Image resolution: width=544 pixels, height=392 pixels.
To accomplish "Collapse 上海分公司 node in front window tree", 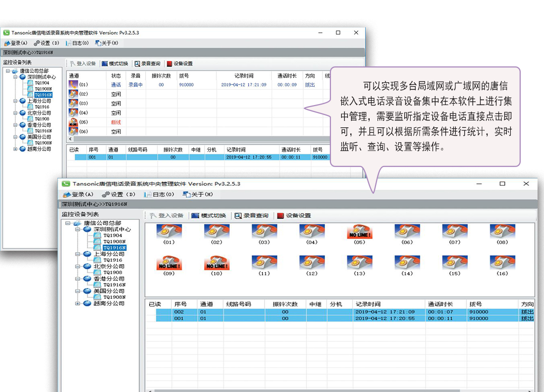I will pos(78,254).
